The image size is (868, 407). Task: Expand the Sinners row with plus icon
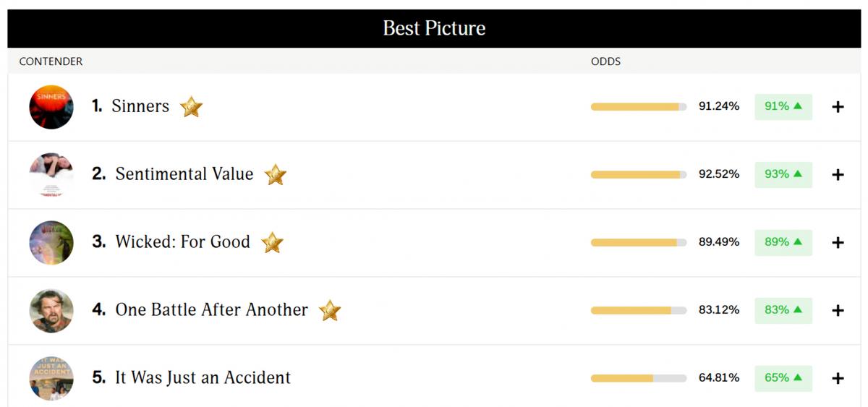click(838, 107)
